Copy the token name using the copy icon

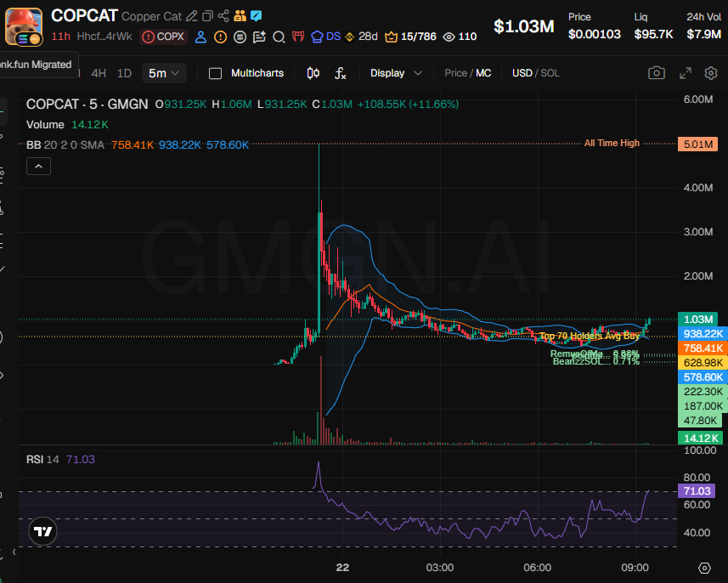(207, 16)
